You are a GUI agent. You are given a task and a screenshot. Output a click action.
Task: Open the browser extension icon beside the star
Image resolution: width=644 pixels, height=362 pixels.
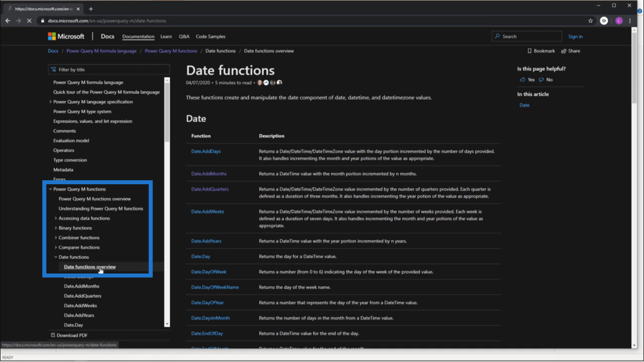coord(604,21)
